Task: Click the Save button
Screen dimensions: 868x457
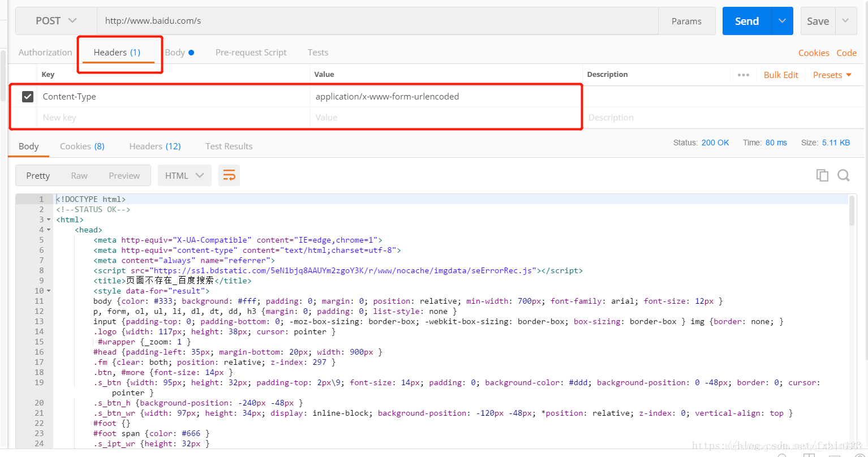Action: click(x=818, y=21)
